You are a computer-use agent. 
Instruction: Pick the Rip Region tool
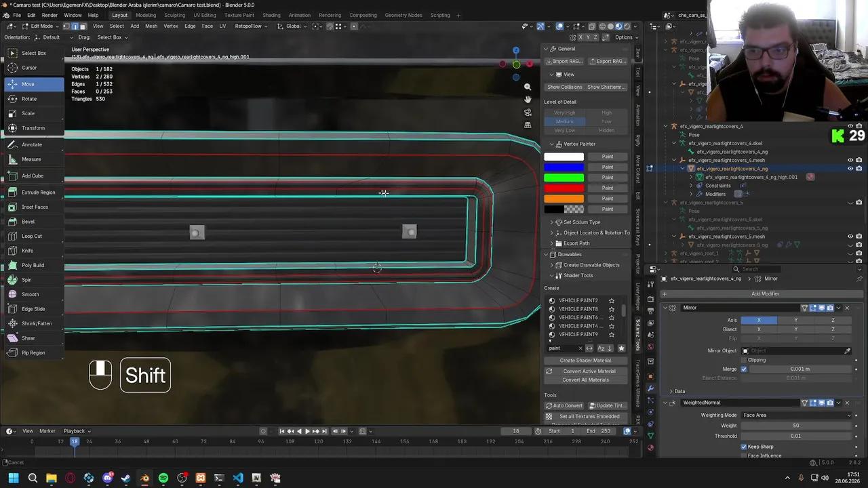(x=34, y=352)
